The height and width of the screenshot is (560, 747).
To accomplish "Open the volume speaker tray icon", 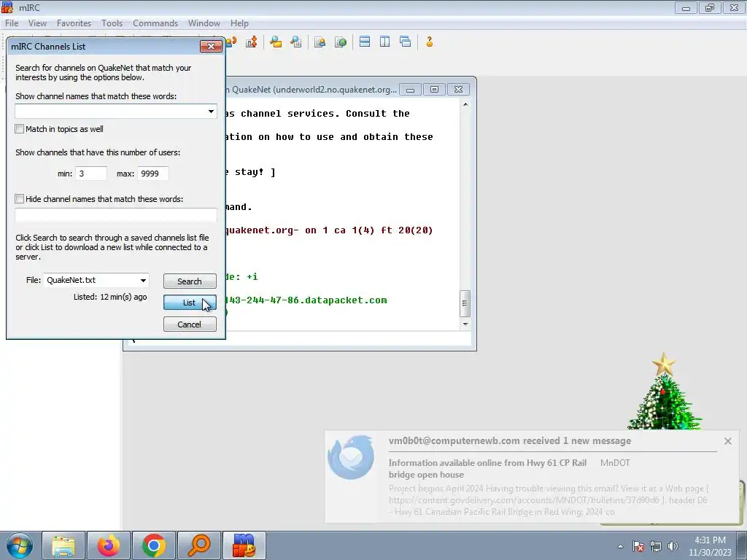I will click(x=673, y=546).
